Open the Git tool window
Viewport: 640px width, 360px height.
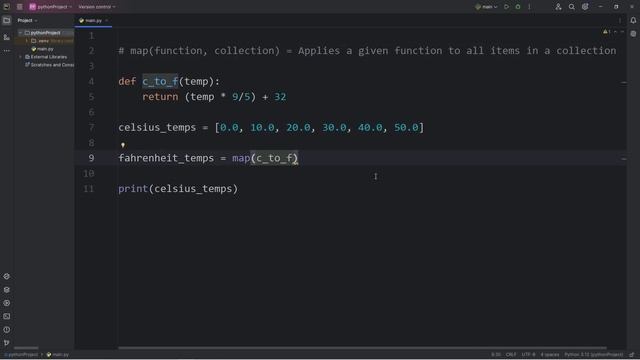point(7,342)
